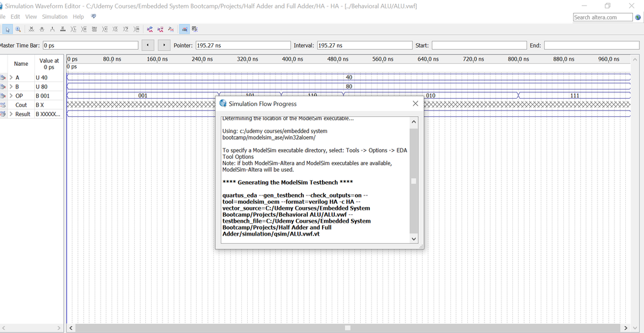Click the globe icon beside altera search
The width and height of the screenshot is (644, 333).
[638, 17]
